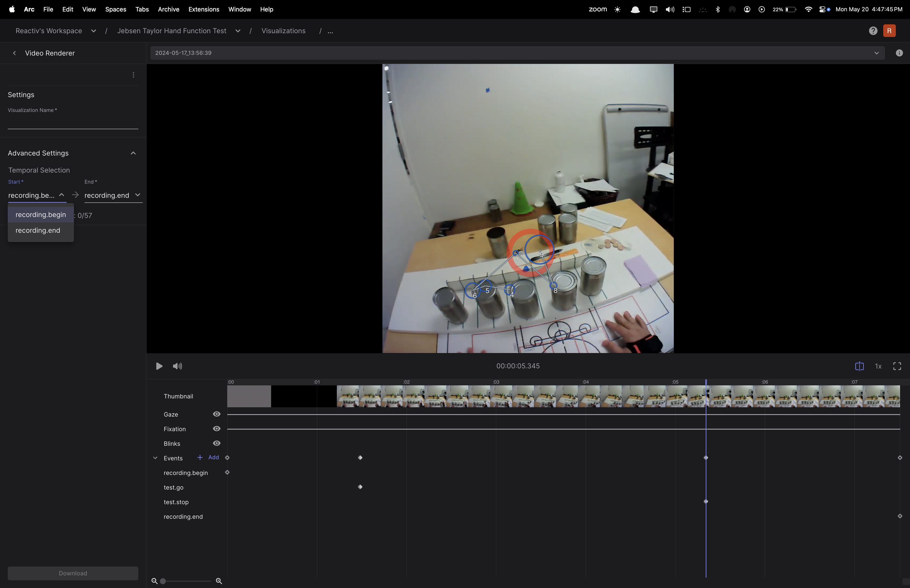Screen dimensions: 910x588
Task: Open recording info icon
Action: [x=899, y=53]
